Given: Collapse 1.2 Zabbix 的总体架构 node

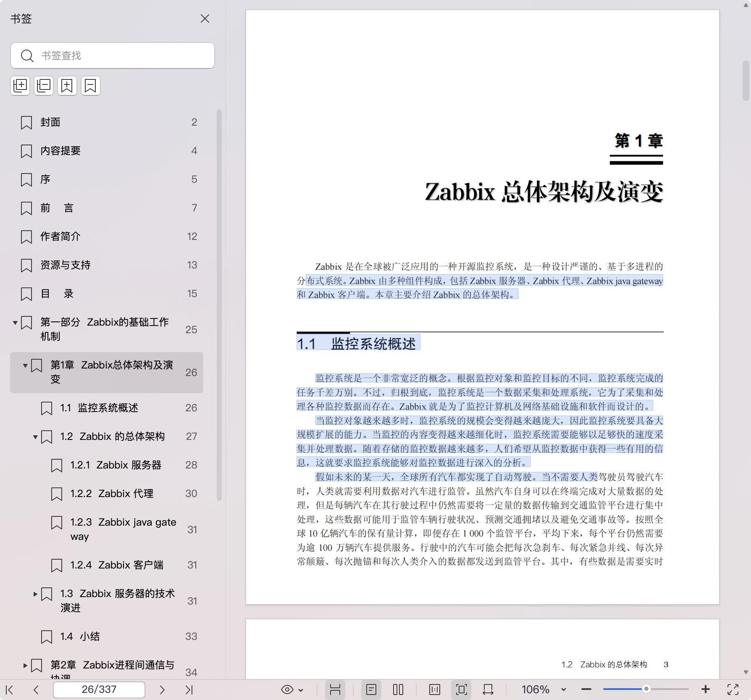Looking at the screenshot, I should (x=35, y=437).
